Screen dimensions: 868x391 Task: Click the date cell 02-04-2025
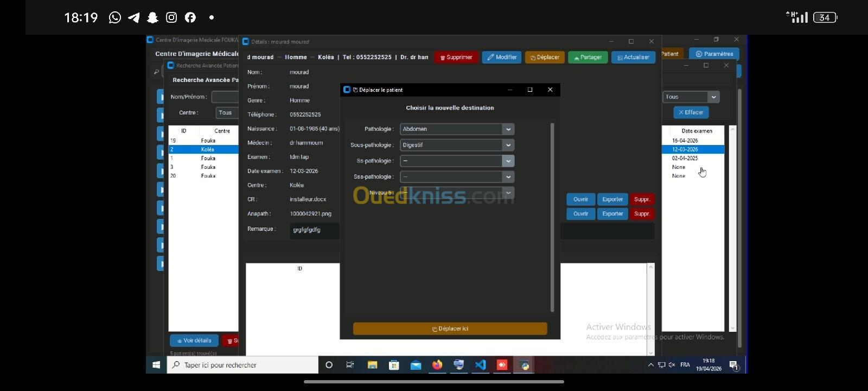pyautogui.click(x=685, y=158)
